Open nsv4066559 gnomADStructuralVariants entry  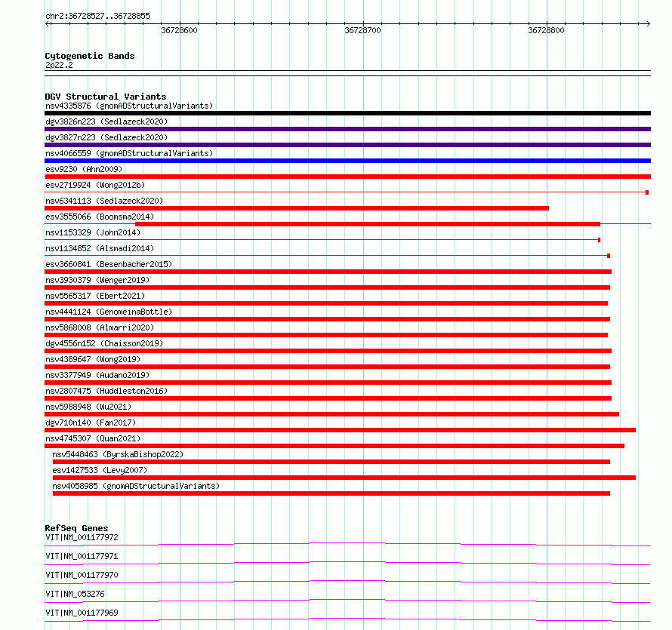tap(129, 153)
